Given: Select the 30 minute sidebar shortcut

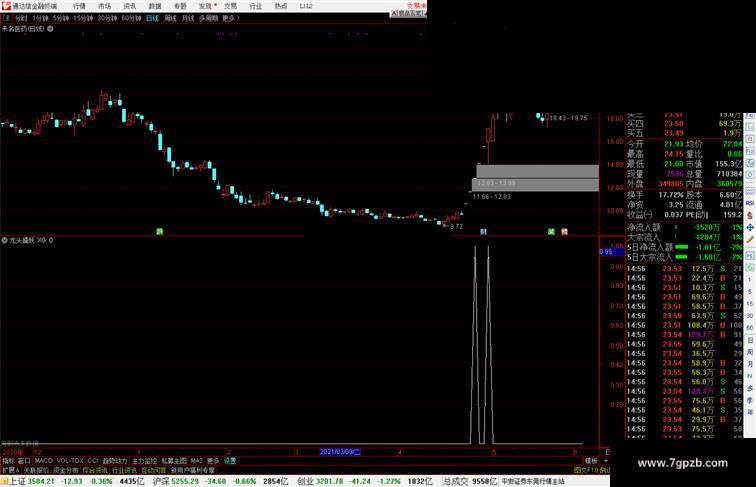Looking at the screenshot, I should 750,316.
